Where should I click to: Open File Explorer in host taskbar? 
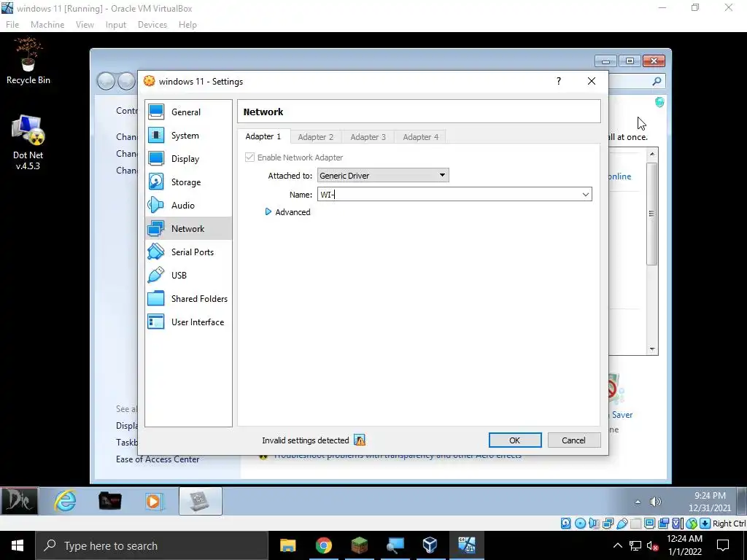click(287, 545)
